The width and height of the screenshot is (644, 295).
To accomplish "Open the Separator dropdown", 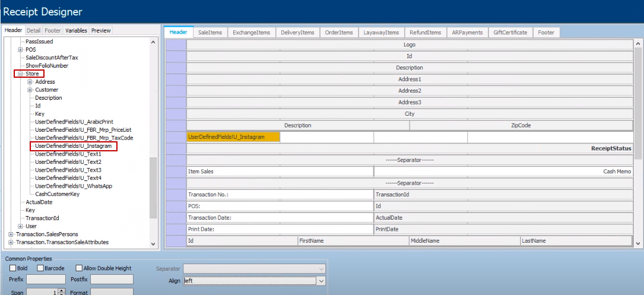I will coord(321,269).
